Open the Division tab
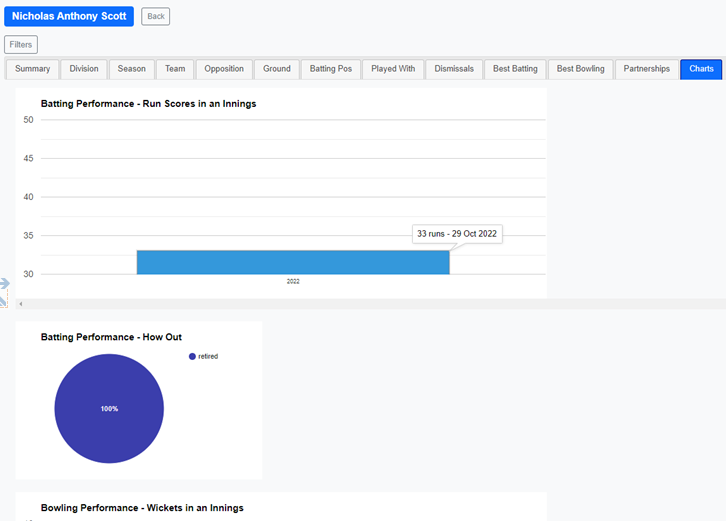The image size is (726, 521). [84, 69]
